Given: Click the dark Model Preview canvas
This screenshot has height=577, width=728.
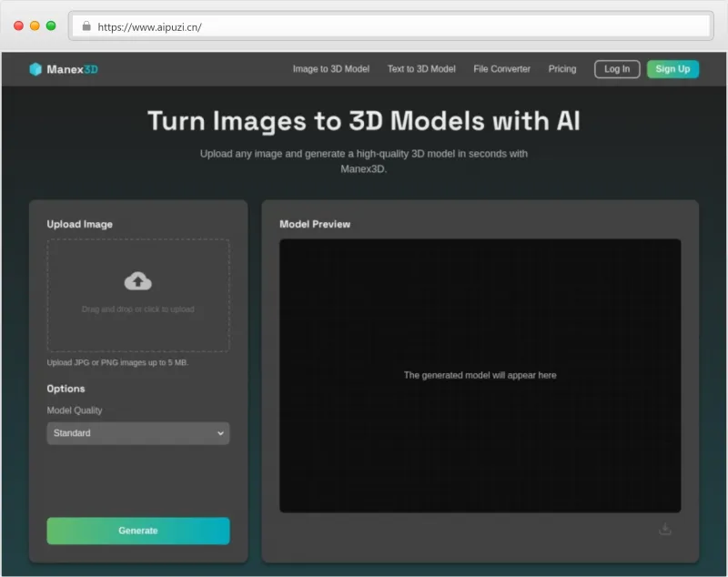Looking at the screenshot, I should (x=480, y=374).
